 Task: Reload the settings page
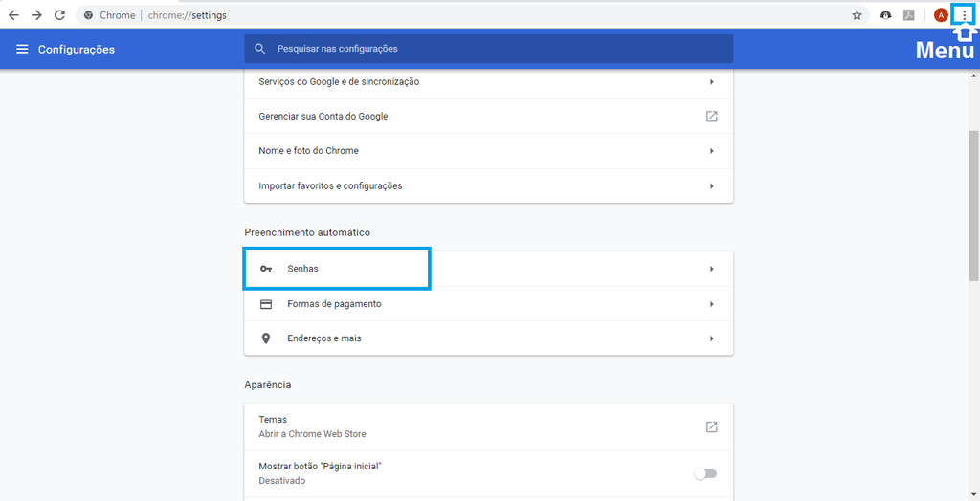point(59,15)
